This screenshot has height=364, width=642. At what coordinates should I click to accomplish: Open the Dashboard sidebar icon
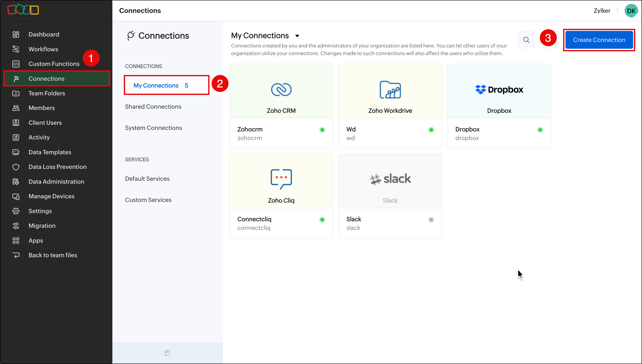[16, 34]
